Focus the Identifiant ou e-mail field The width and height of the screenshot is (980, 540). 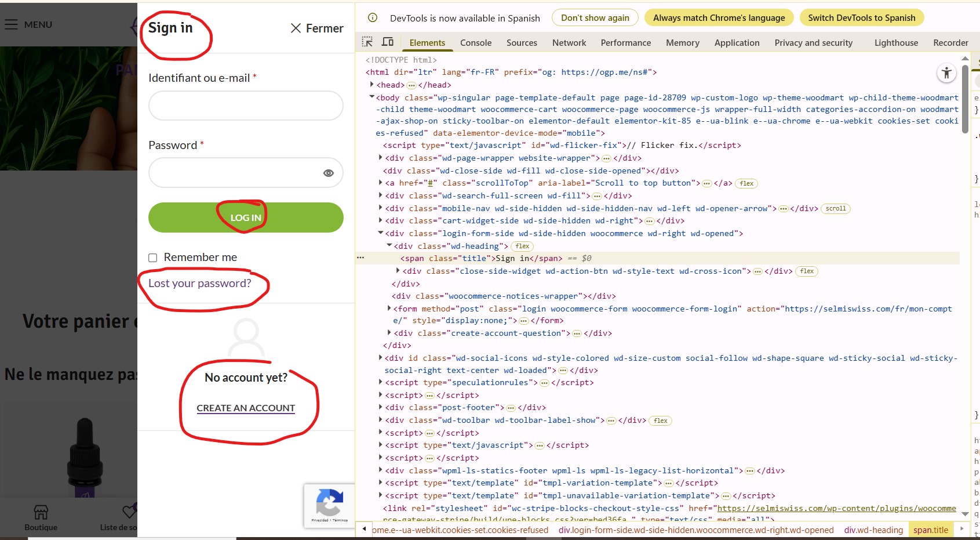point(246,106)
